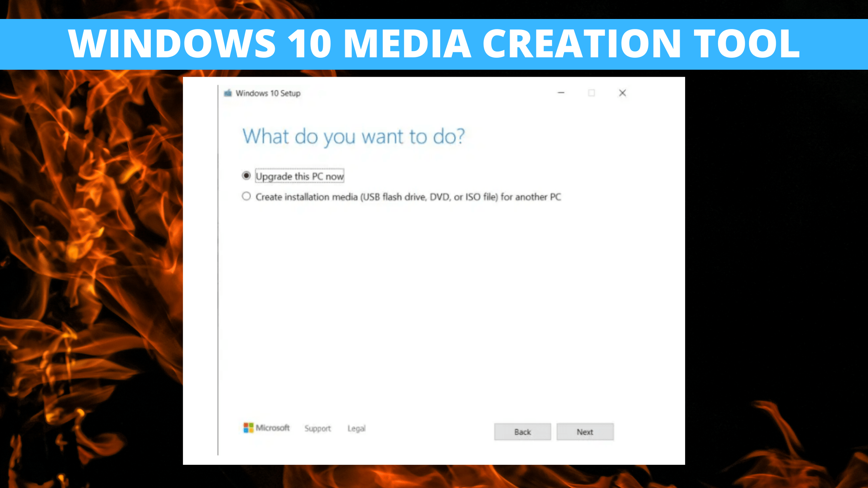Screen dimensions: 868x488
Task: Select the Upgrade this PC now radio button
Action: pos(246,176)
